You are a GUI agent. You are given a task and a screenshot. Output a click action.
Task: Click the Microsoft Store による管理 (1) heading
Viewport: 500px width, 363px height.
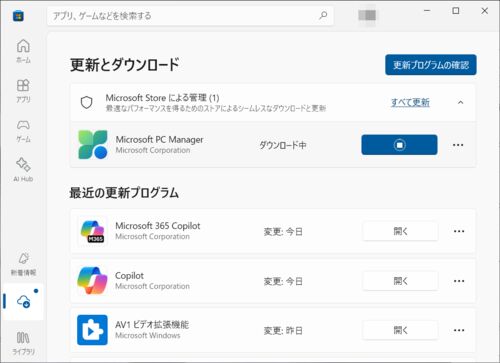pyautogui.click(x=162, y=98)
